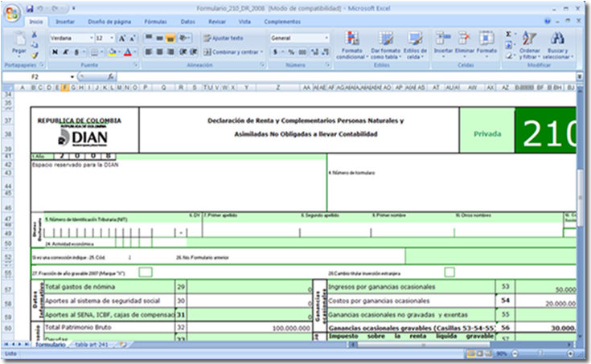Toggle italic (K) formatting

(x=66, y=52)
